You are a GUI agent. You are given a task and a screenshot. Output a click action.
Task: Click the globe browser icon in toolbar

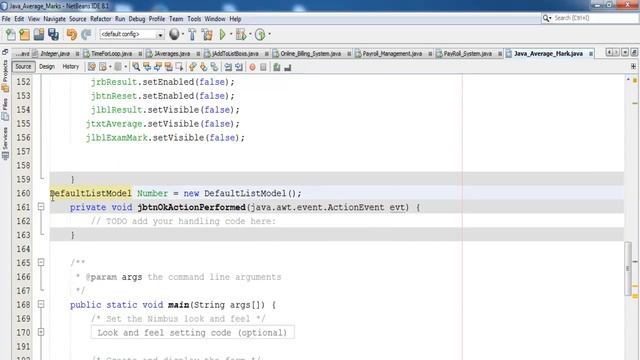pyautogui.click(x=174, y=34)
